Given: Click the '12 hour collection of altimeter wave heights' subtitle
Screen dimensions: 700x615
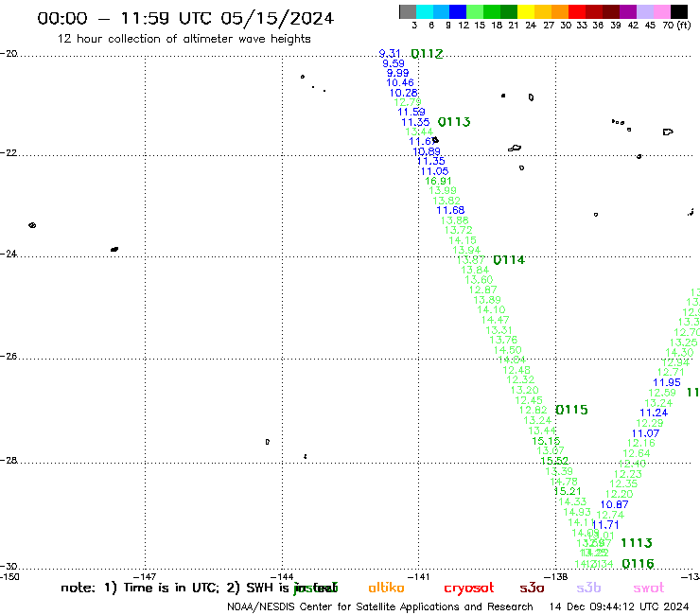Looking at the screenshot, I should click(x=184, y=39).
